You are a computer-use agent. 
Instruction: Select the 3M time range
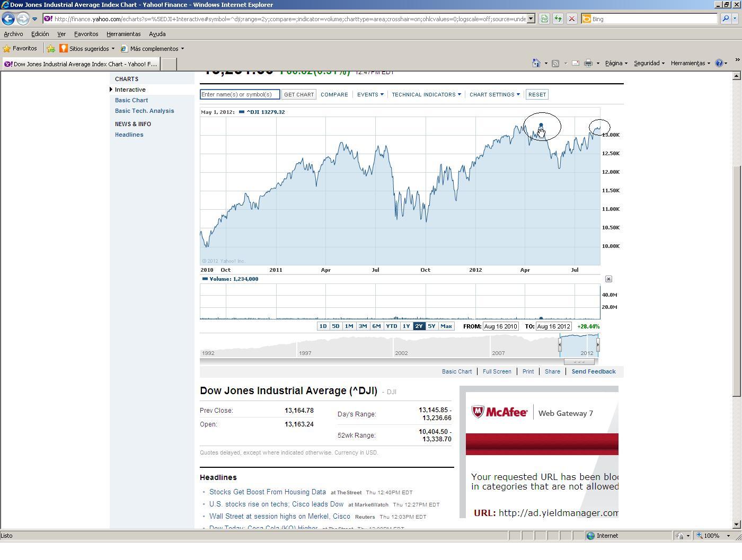point(363,326)
